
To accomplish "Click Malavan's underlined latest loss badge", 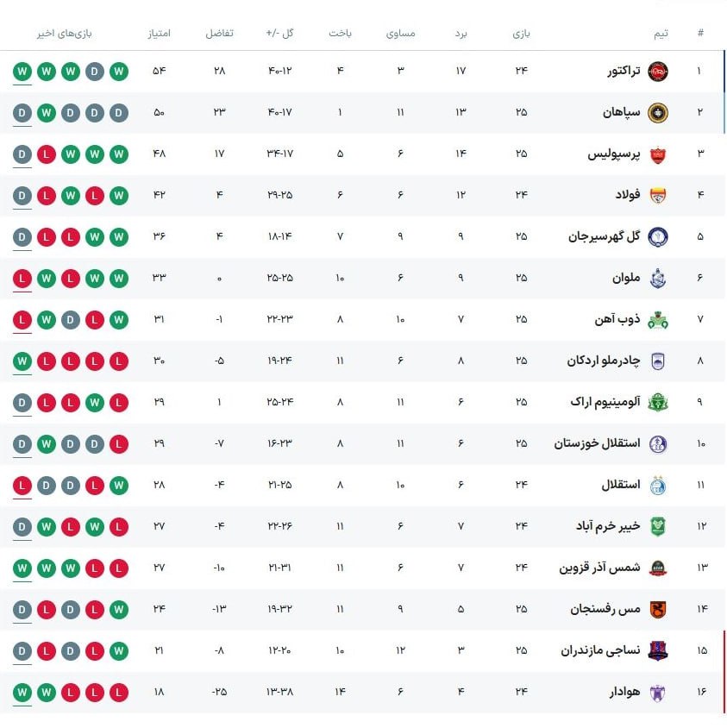I will pos(22,278).
